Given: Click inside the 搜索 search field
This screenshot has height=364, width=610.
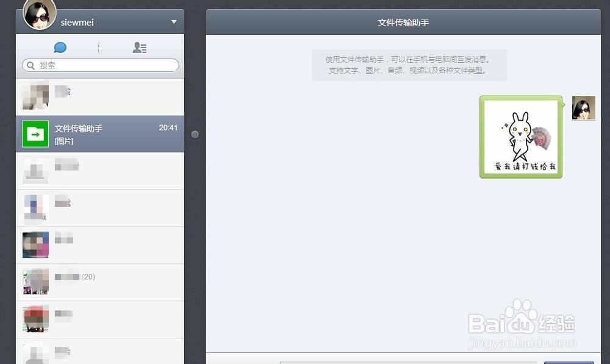Looking at the screenshot, I should coord(98,65).
